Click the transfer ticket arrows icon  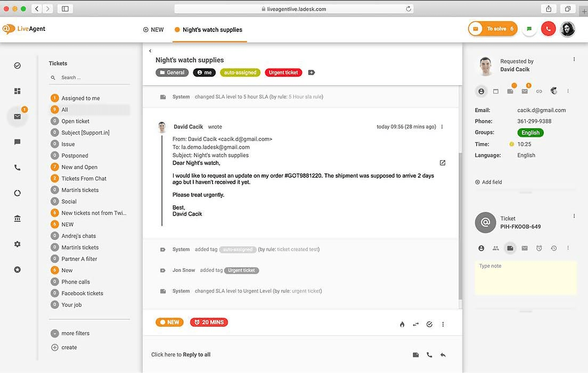coord(416,324)
